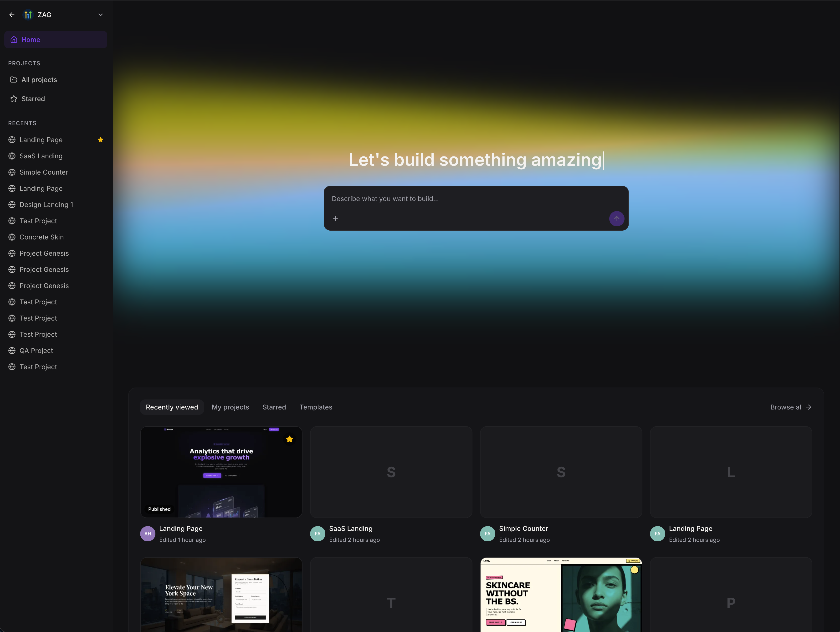This screenshot has height=632, width=840.
Task: Switch to the Templates tab
Action: coord(316,407)
